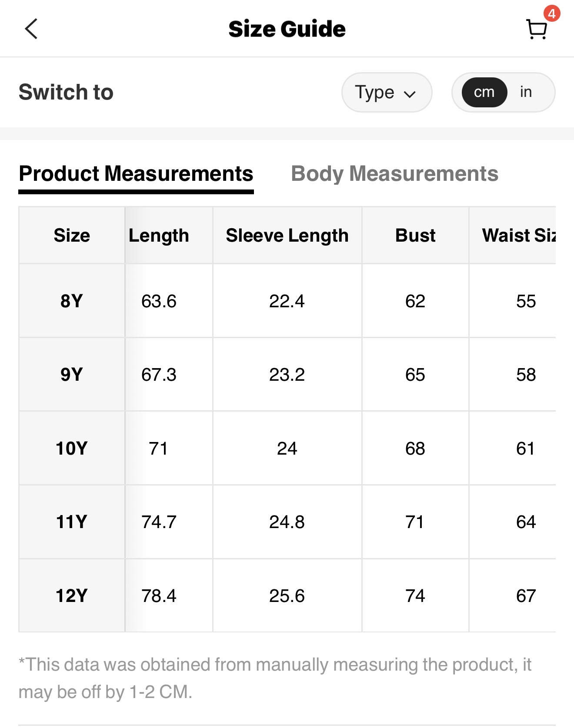Screen dimensions: 574x728
Task: Tap the 10Y size row label
Action: click(72, 448)
